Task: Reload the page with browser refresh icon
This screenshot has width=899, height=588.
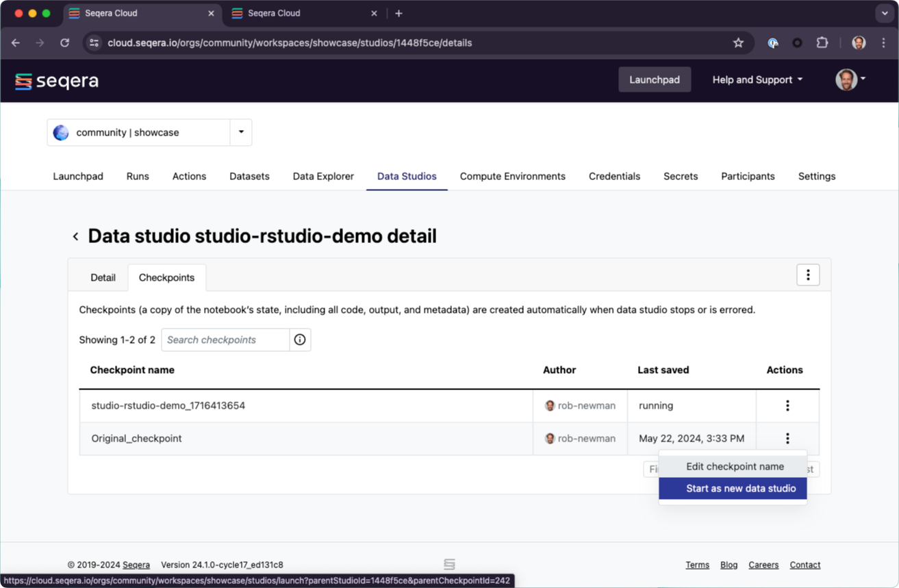Action: (64, 42)
